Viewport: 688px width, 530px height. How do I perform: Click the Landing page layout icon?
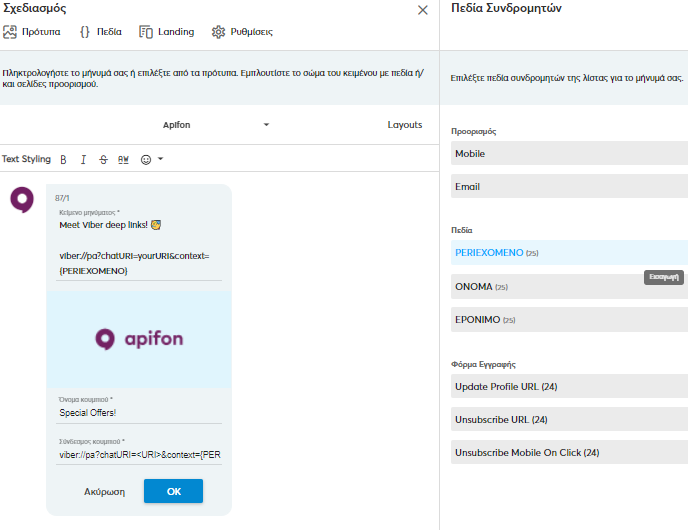pos(146,32)
